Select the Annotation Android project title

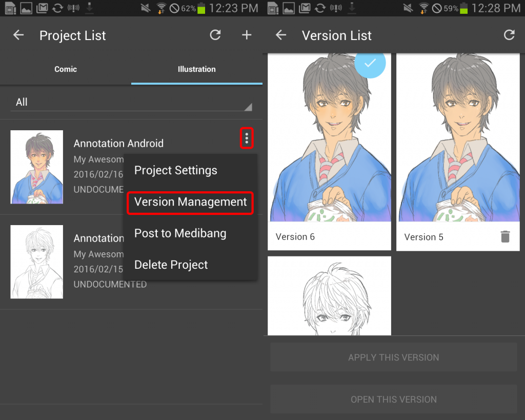pos(118,144)
